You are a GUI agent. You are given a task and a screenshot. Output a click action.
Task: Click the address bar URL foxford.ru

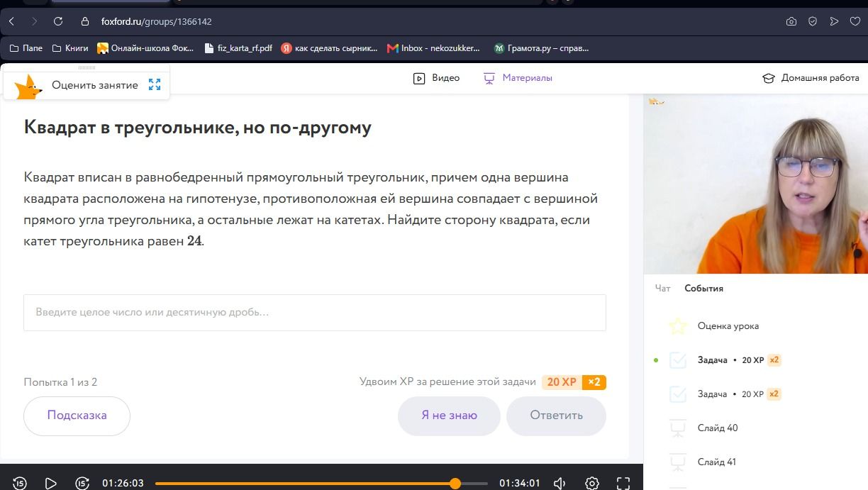click(x=156, y=21)
